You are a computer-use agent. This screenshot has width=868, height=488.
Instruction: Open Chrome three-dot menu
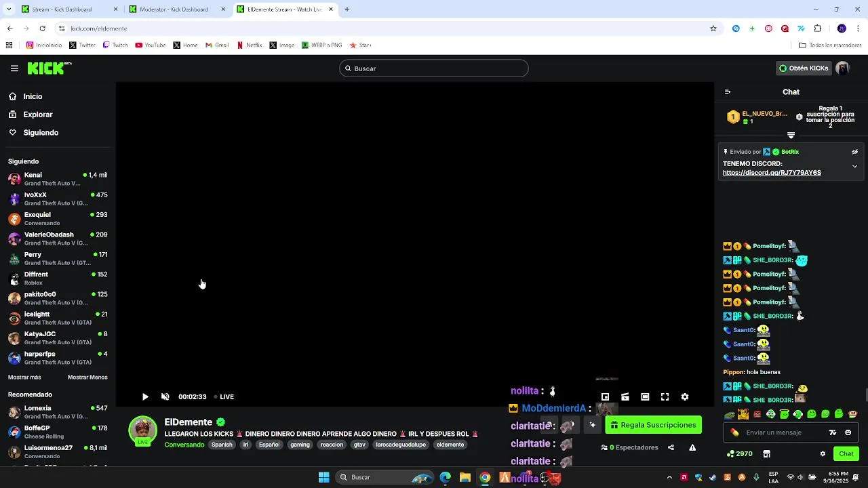coord(859,28)
